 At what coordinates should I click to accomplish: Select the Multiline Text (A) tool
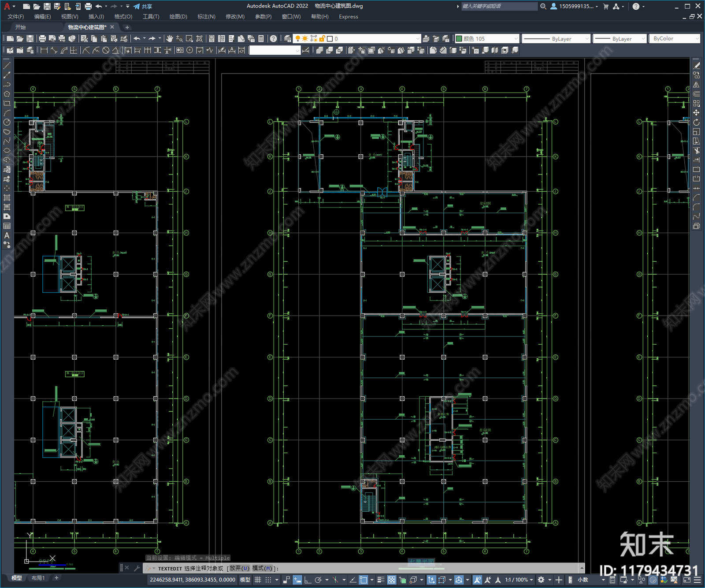click(x=7, y=235)
